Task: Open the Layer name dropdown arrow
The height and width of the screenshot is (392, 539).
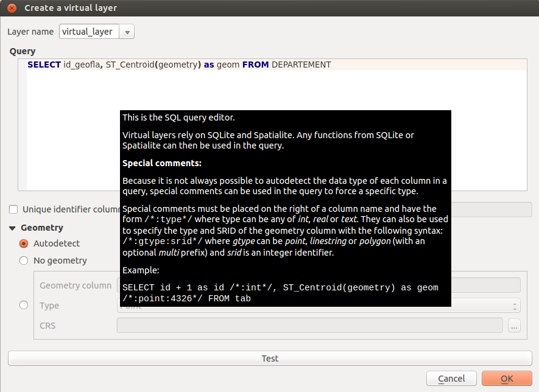Action: [x=127, y=32]
